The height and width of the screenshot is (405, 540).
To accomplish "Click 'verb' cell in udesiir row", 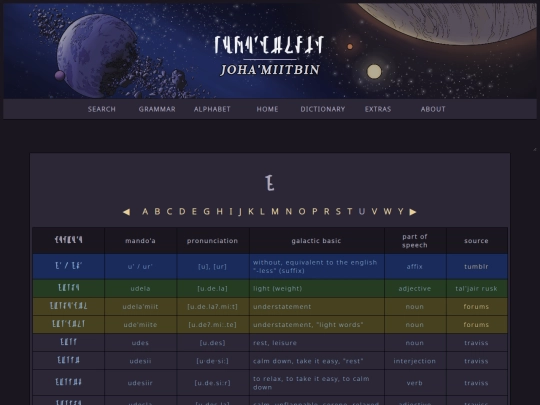I will click(x=415, y=383).
